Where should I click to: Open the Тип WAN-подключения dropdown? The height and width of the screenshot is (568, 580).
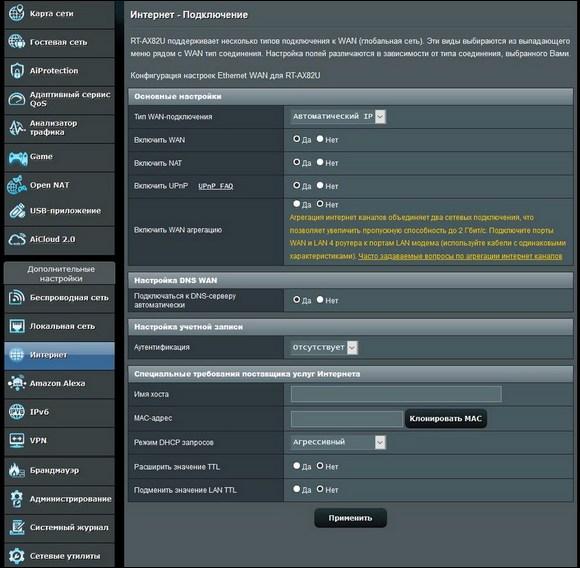click(x=338, y=116)
